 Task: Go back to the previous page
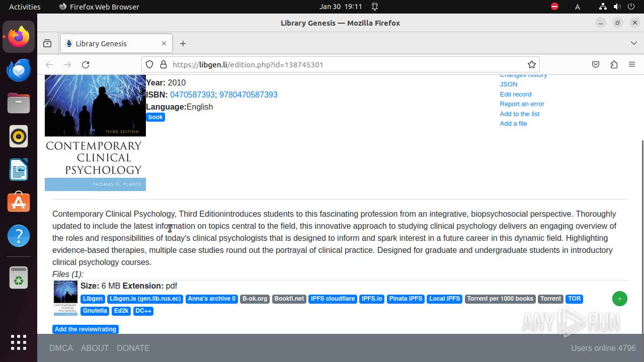tap(49, 64)
